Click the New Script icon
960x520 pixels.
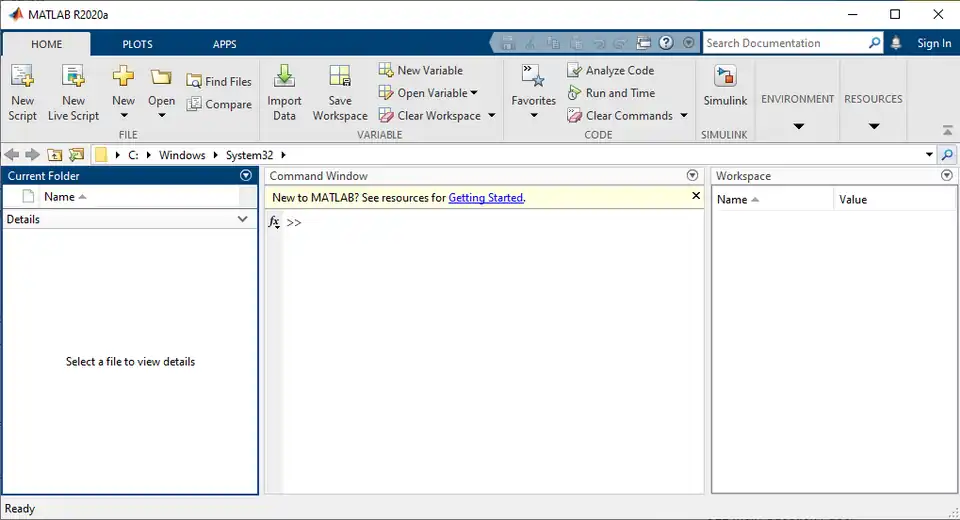point(22,77)
